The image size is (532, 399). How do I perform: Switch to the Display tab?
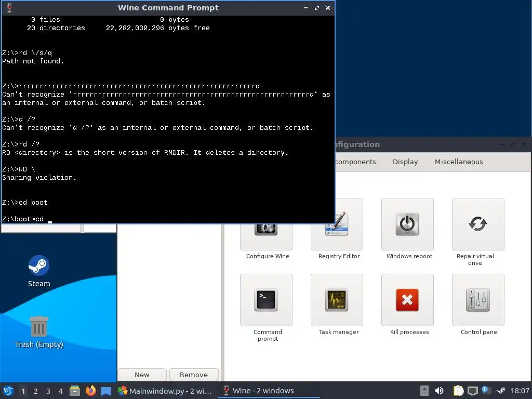tap(405, 162)
